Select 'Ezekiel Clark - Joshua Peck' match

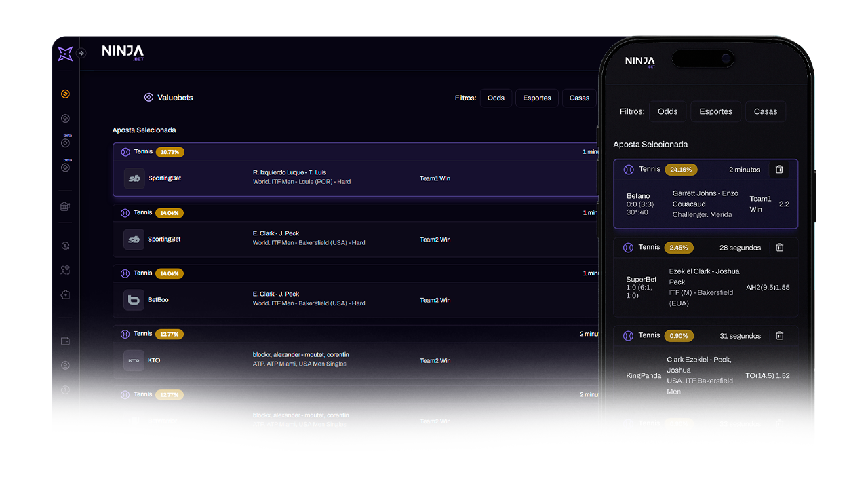point(705,276)
